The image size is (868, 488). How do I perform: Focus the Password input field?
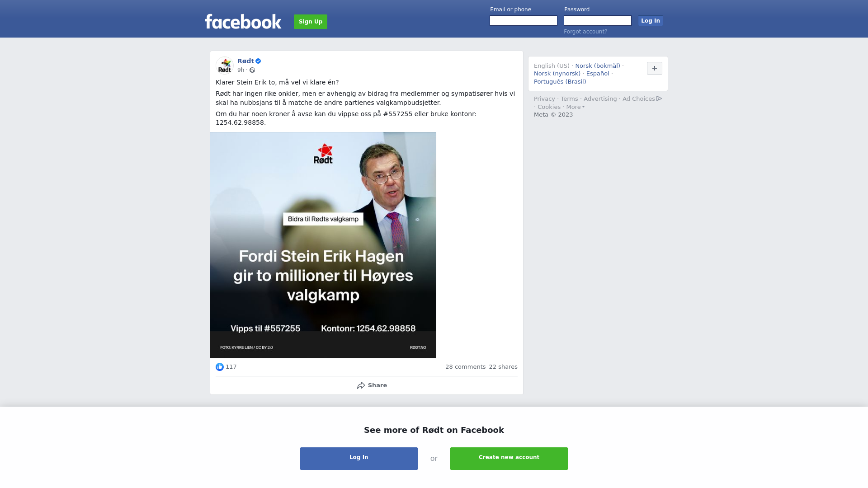(x=598, y=21)
